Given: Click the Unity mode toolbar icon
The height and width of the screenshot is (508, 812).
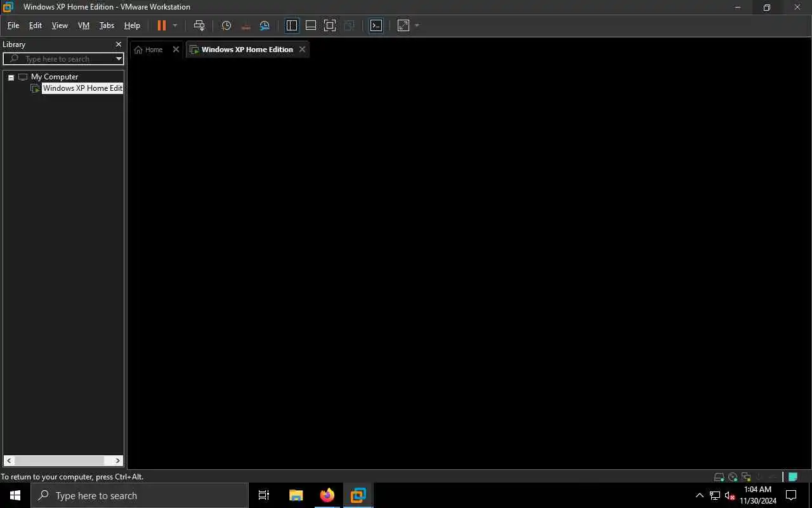Looking at the screenshot, I should tap(349, 25).
